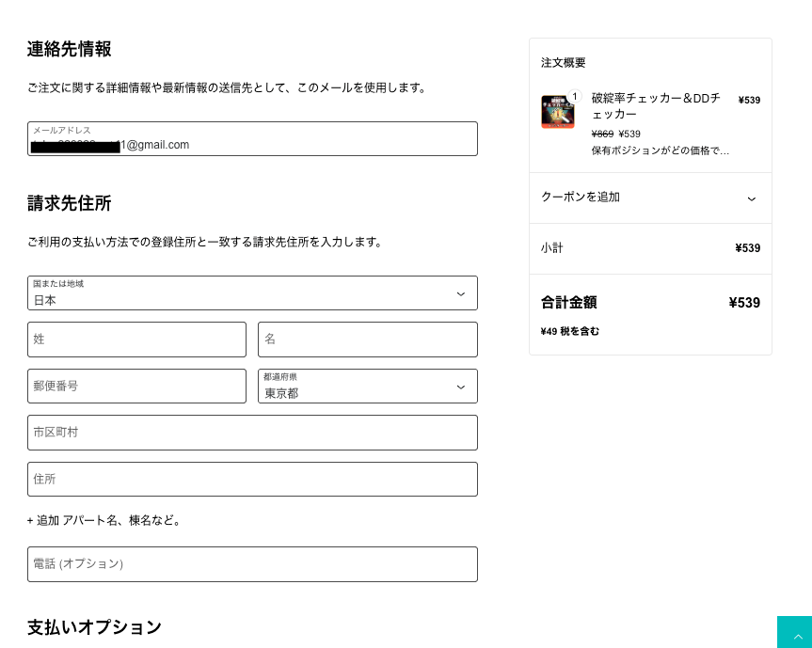Image resolution: width=812 pixels, height=648 pixels.
Task: Click into the 姓 last name field
Action: (x=136, y=340)
